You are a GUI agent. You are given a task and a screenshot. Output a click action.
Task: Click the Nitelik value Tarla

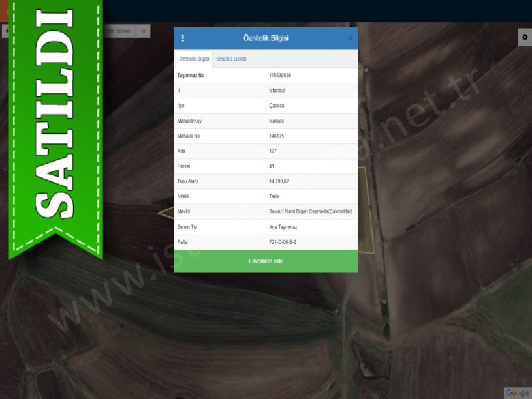[x=274, y=196]
